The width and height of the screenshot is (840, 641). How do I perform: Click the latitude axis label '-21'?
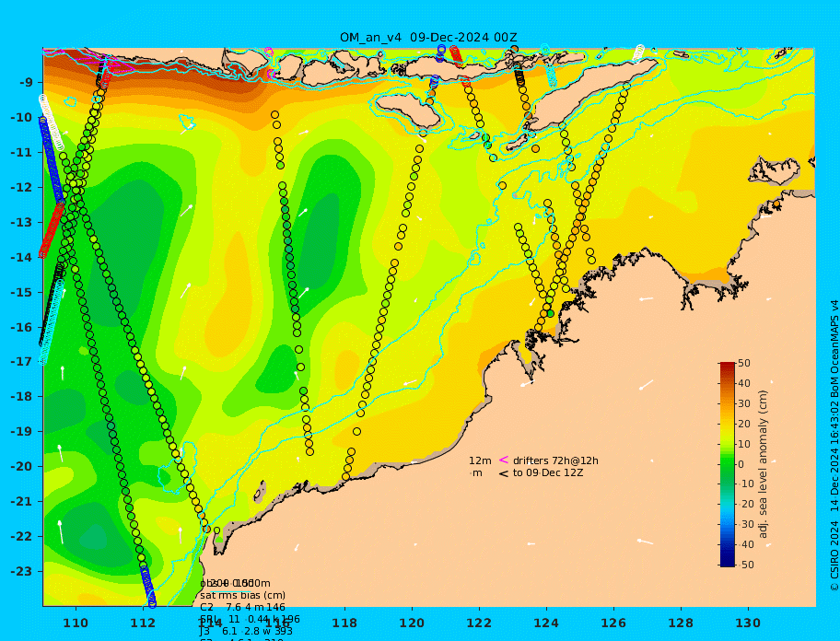click(x=21, y=502)
